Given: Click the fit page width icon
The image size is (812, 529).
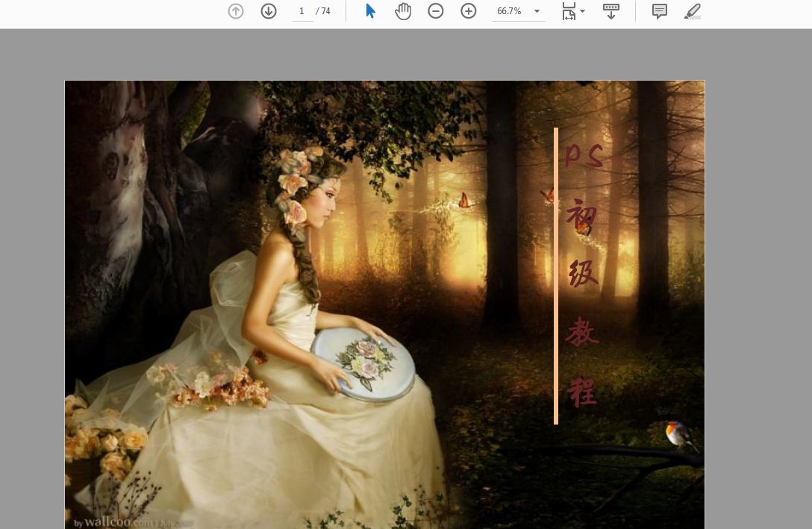Looking at the screenshot, I should pyautogui.click(x=569, y=11).
